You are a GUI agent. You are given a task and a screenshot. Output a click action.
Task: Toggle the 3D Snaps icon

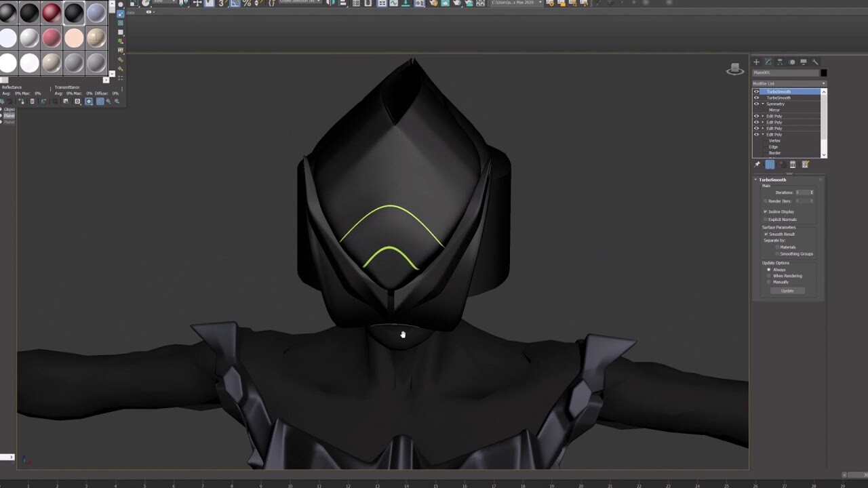tap(222, 3)
